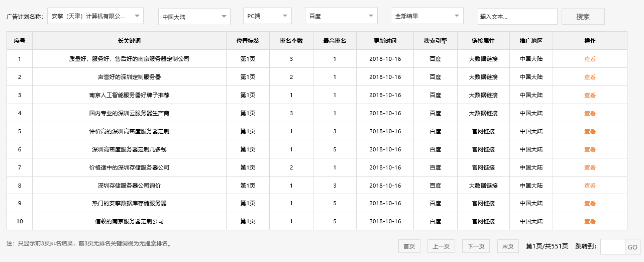Click 大数据链接 cell in 南京人工智能服务器好牌子推荐 row
Viewport: 644px width, 262px height.
pos(483,95)
